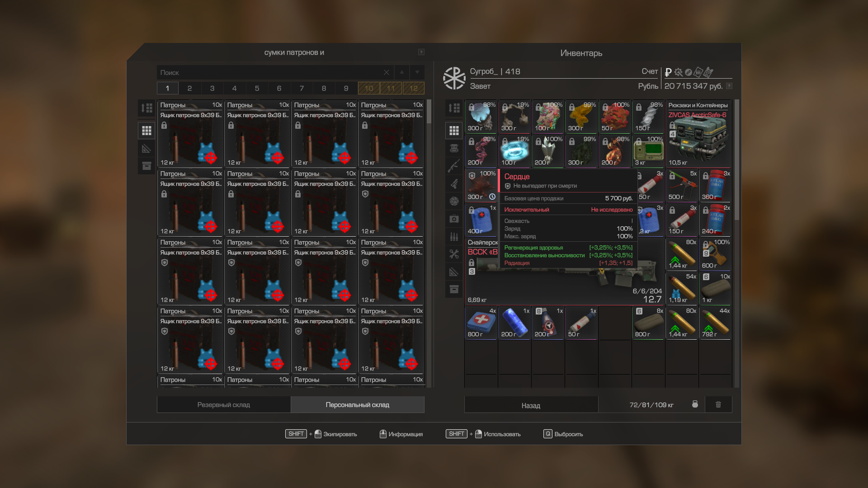Click the sort icon in the storage panel sidebar
Screen dimensions: 868x488
pyautogui.click(x=146, y=108)
